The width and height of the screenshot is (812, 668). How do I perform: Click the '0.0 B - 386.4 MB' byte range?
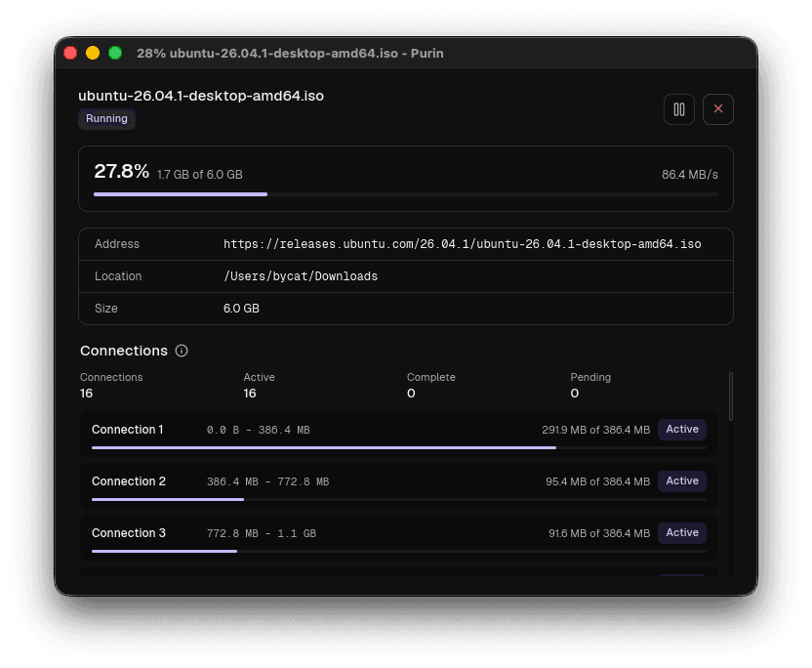tap(259, 430)
